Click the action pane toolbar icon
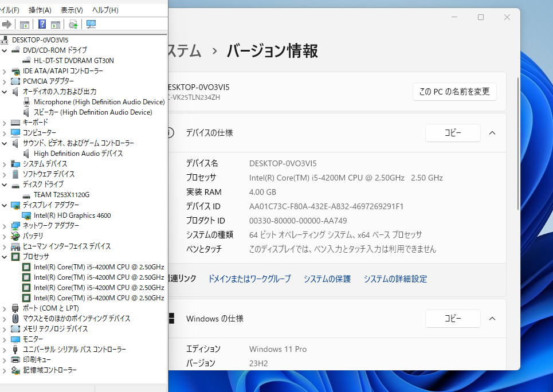Screen dimensions: 553x392 (56, 24)
